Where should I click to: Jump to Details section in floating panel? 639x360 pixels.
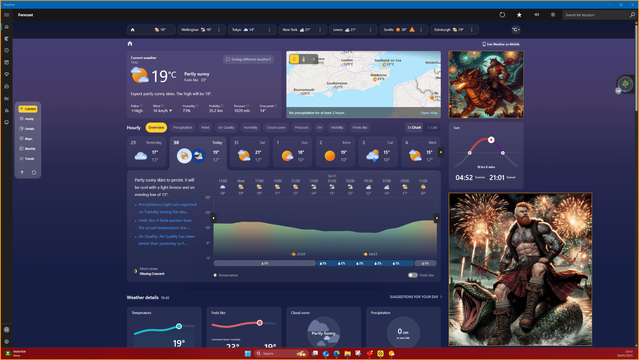tap(27, 129)
